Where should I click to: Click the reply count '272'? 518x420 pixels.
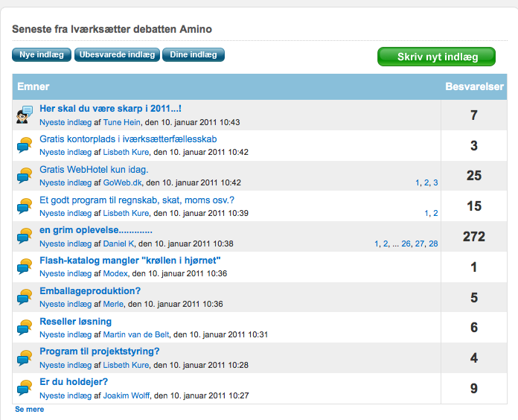tap(474, 237)
